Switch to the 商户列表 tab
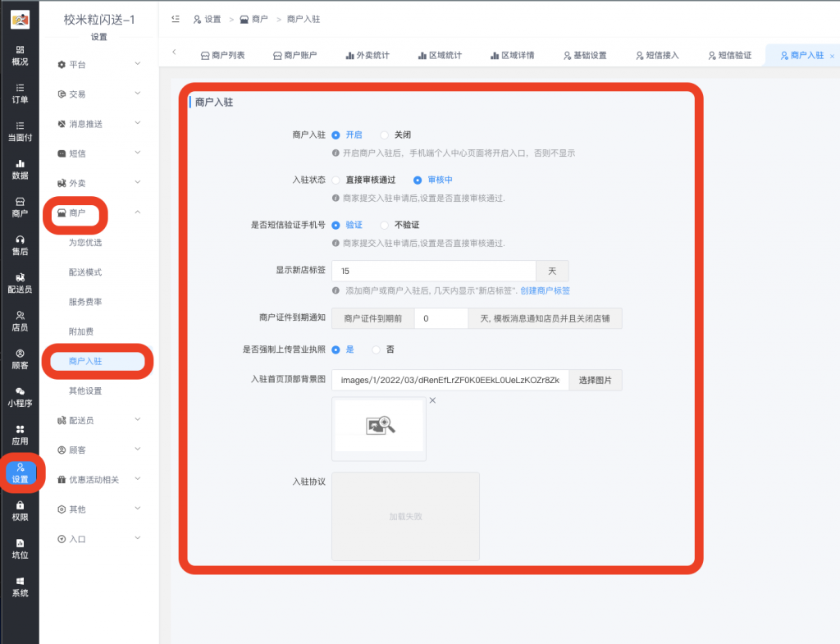 point(226,55)
